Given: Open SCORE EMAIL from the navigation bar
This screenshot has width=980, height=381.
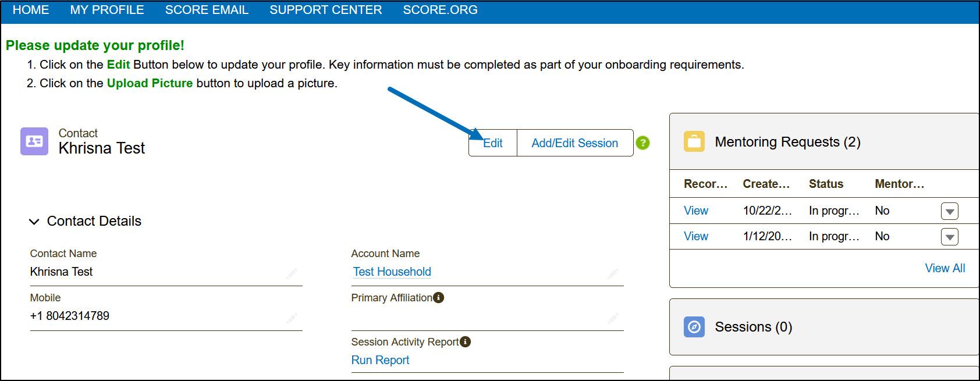Looking at the screenshot, I should (207, 10).
